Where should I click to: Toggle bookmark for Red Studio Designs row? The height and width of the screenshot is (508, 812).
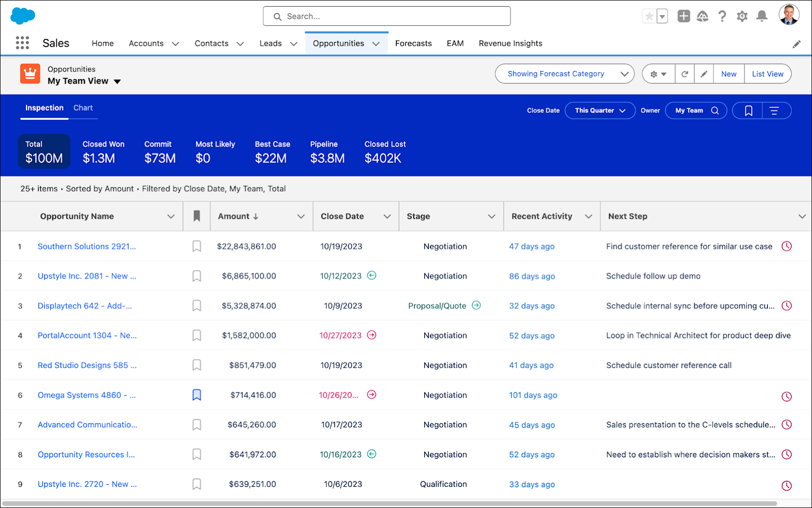pos(197,365)
